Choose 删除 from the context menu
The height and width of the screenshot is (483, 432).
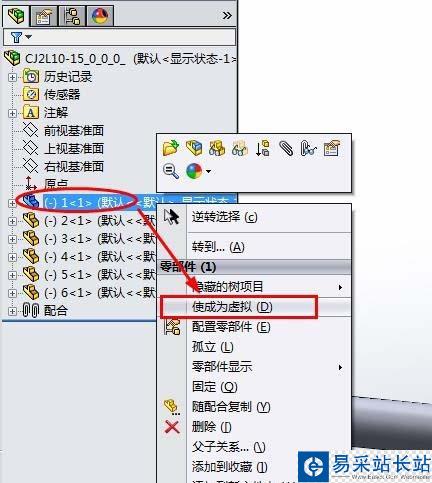click(212, 427)
